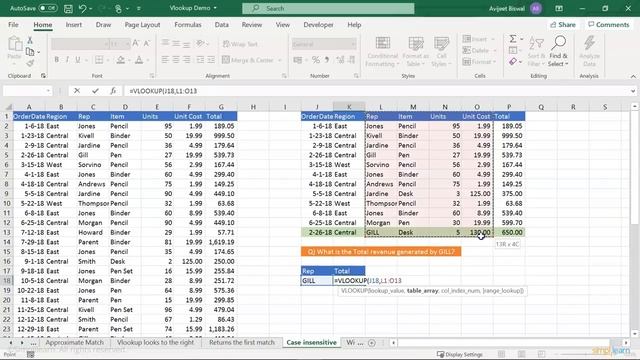Click Enter checkmark in formula bar

tap(95, 91)
